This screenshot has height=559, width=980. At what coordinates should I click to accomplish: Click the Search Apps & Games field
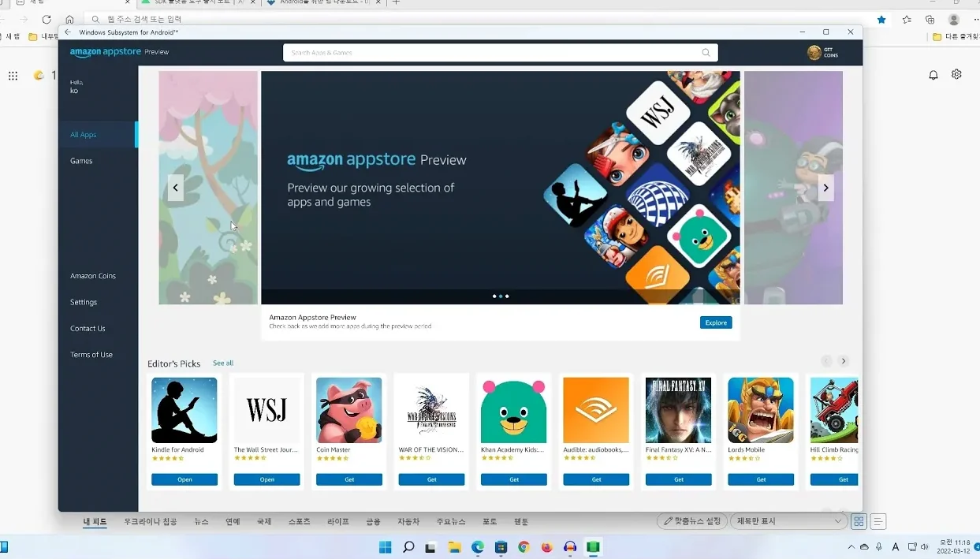[x=501, y=53]
